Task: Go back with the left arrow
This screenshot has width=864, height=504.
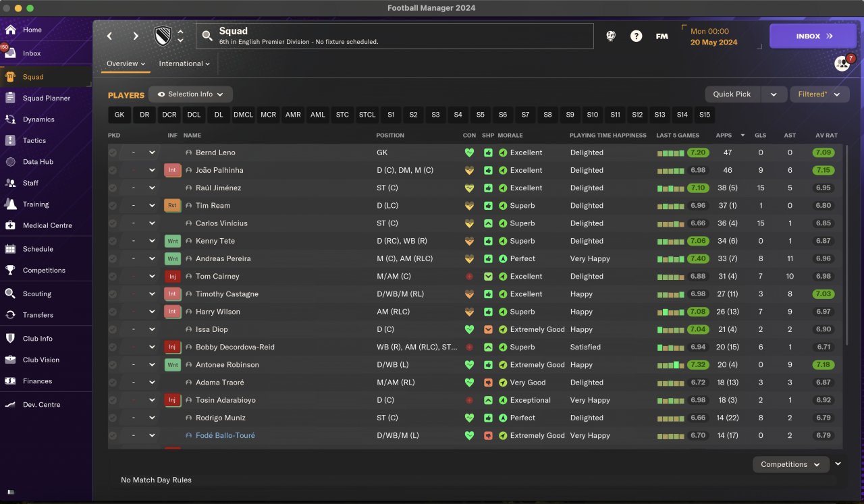Action: [x=109, y=36]
